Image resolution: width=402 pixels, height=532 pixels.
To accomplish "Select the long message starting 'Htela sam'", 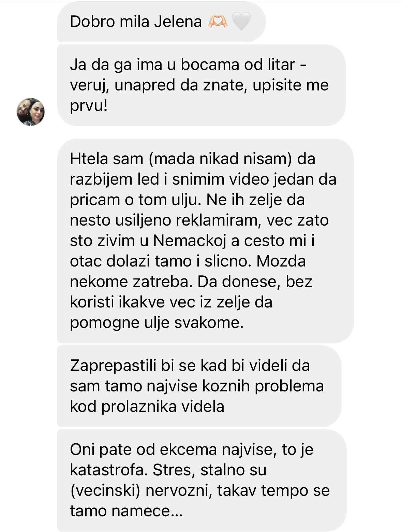I will coord(205,241).
